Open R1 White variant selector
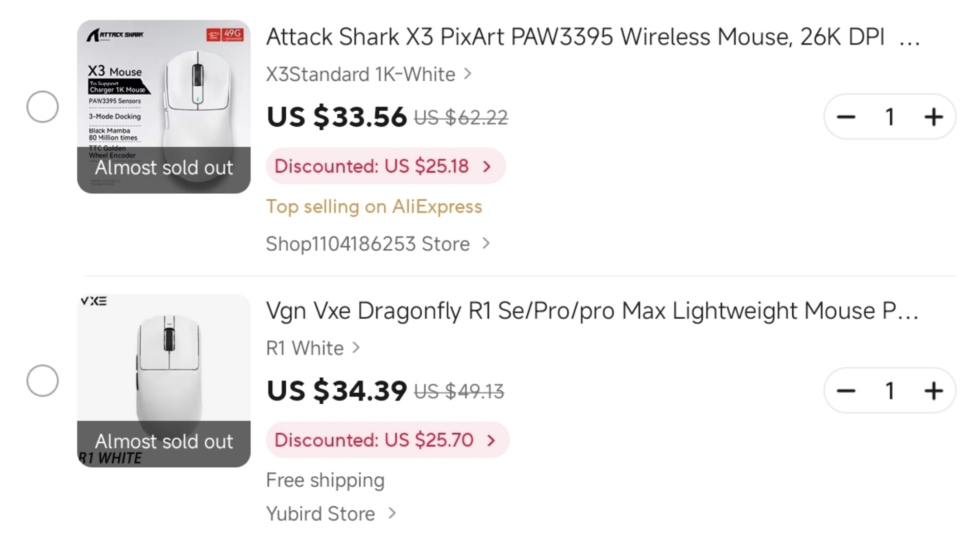This screenshot has height=543, width=980. (x=313, y=348)
